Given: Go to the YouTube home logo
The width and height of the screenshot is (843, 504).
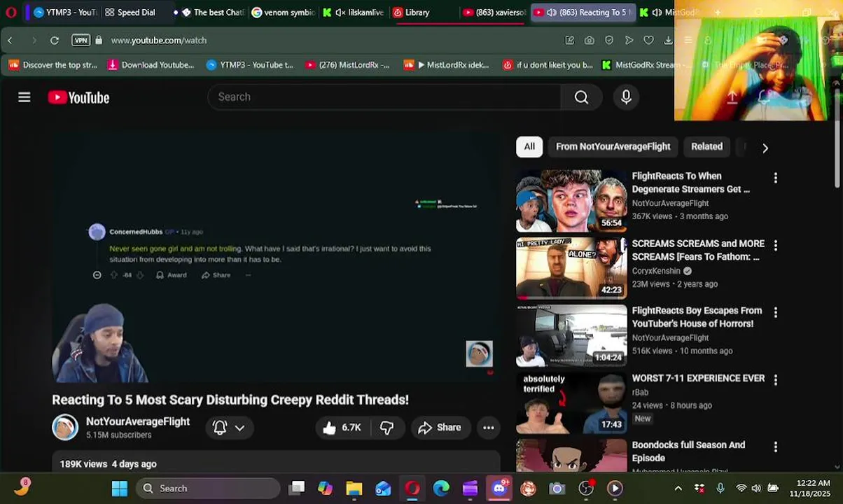Looking at the screenshot, I should click(x=78, y=98).
